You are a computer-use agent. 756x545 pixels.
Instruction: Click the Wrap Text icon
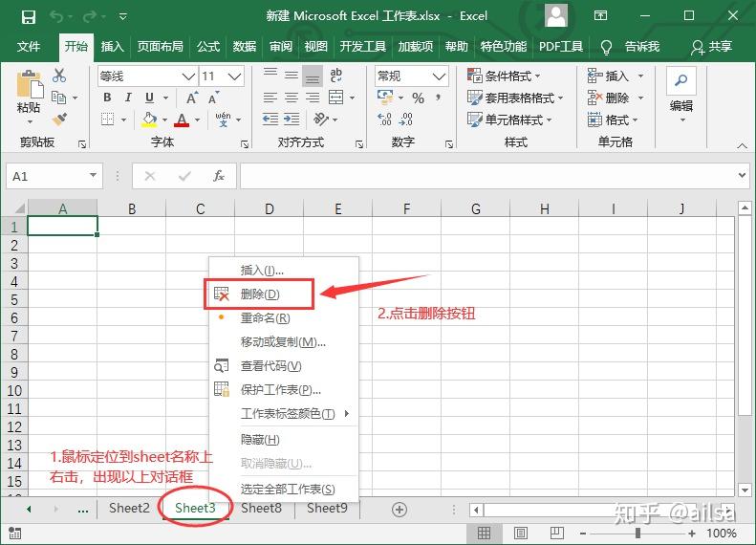[x=336, y=76]
